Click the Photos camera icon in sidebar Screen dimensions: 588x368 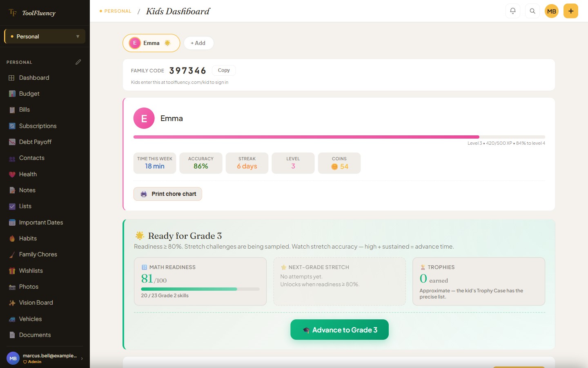click(x=12, y=287)
